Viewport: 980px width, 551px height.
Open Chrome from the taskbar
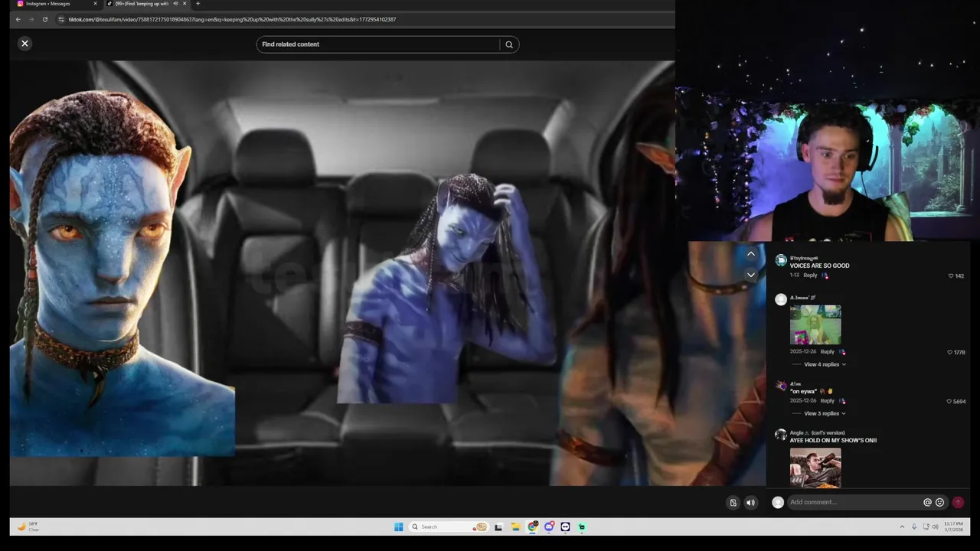[x=532, y=527]
